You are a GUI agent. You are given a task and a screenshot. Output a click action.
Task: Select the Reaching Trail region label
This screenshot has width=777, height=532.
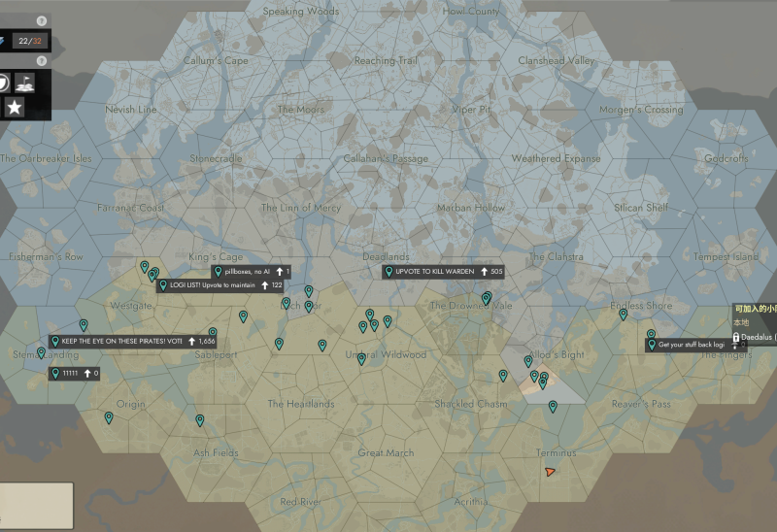[386, 60]
